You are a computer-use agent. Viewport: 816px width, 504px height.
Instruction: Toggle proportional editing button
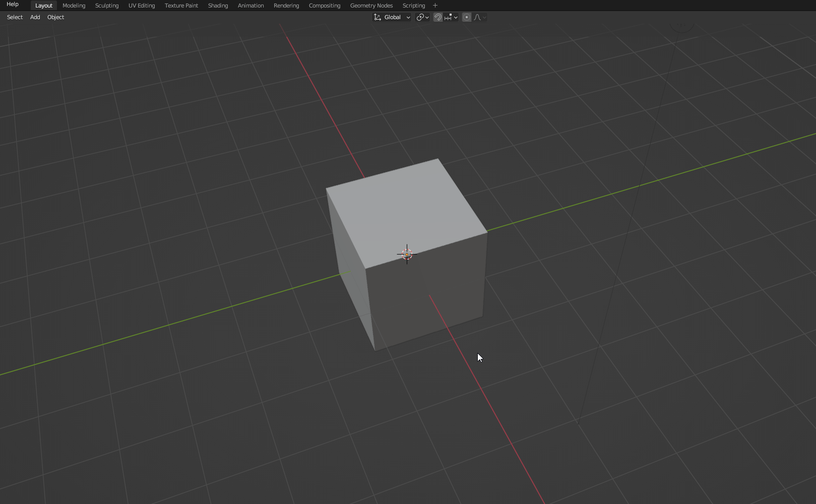(x=467, y=17)
